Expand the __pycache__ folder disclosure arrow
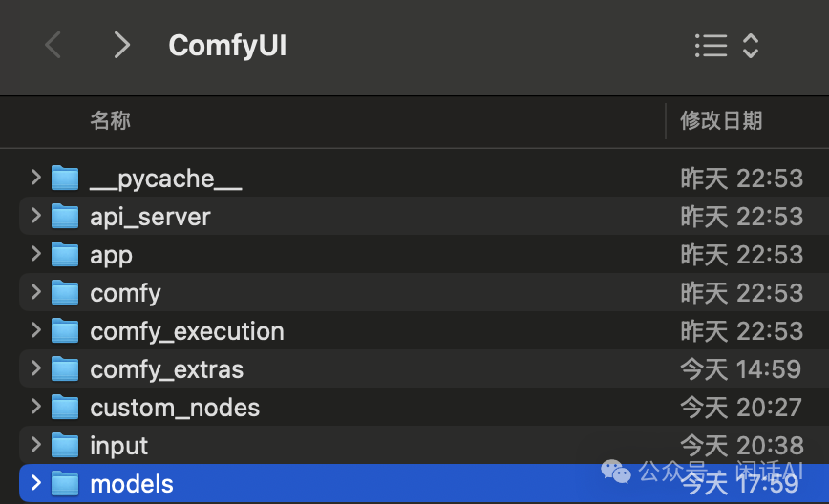 35,178
